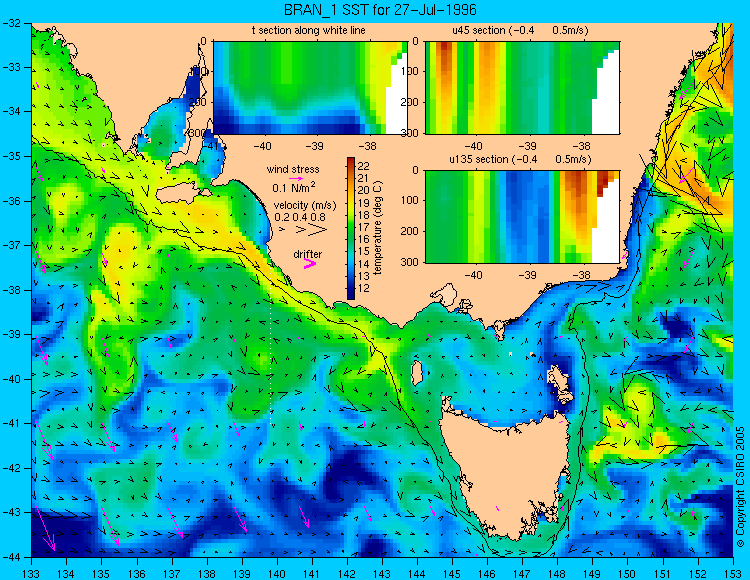Select the '20' label on the temperature scale
The image size is (750, 580).
pos(364,190)
